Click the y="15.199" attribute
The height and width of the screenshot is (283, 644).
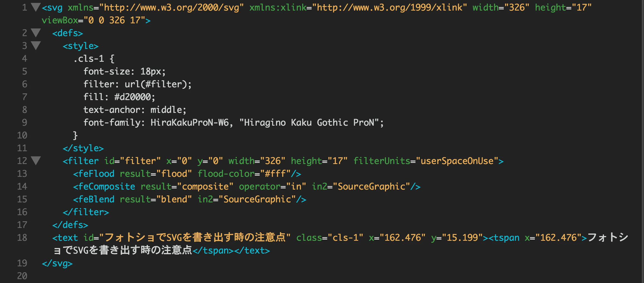(x=457, y=238)
